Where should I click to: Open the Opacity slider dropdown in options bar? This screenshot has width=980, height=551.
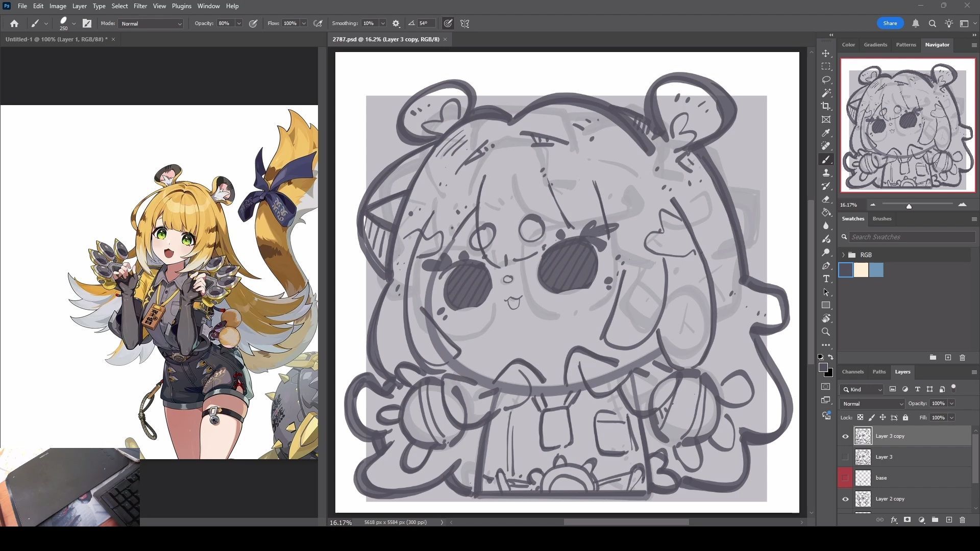click(x=239, y=23)
